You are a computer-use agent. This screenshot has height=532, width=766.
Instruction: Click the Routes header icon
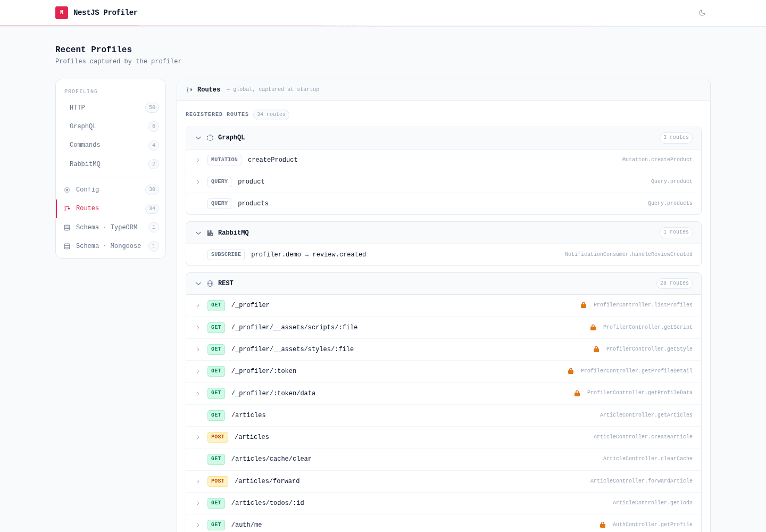189,90
